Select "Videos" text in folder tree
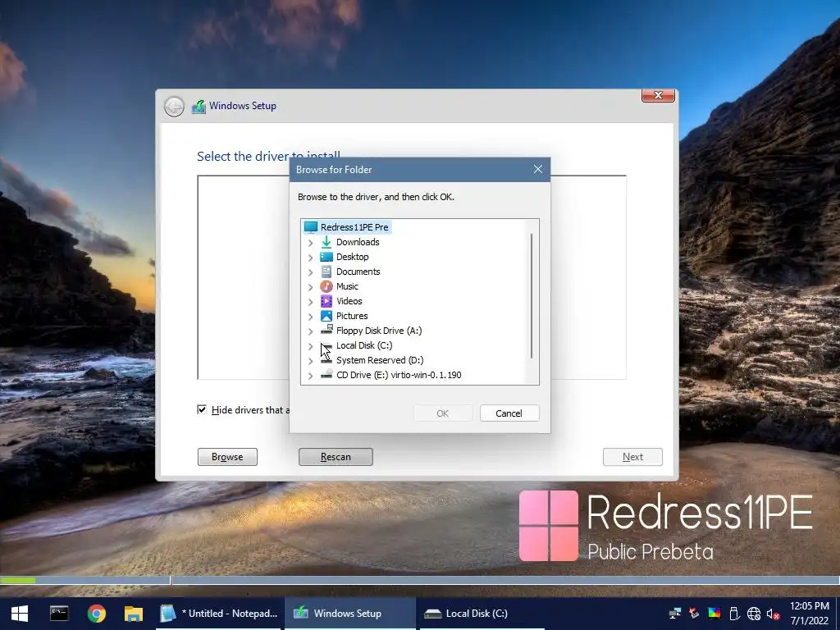Viewport: 840px width, 630px height. click(x=349, y=301)
